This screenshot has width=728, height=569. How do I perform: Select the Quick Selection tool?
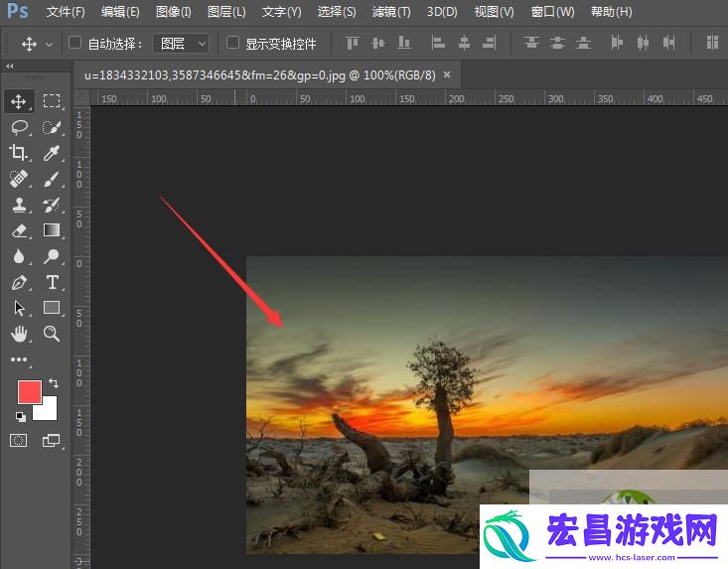click(x=52, y=128)
